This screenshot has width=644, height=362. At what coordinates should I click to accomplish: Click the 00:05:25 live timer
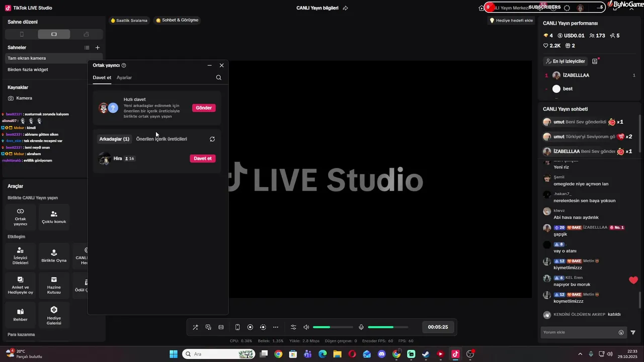(438, 327)
